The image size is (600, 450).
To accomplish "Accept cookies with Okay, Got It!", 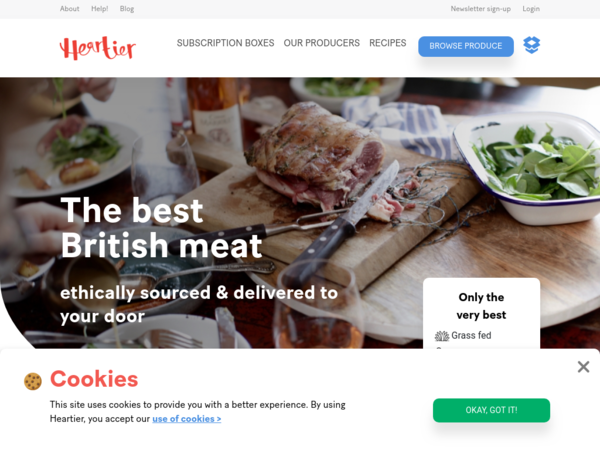I will (491, 410).
